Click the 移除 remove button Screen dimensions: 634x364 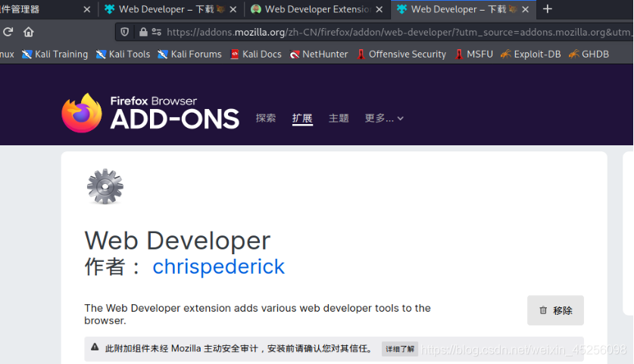pos(555,310)
